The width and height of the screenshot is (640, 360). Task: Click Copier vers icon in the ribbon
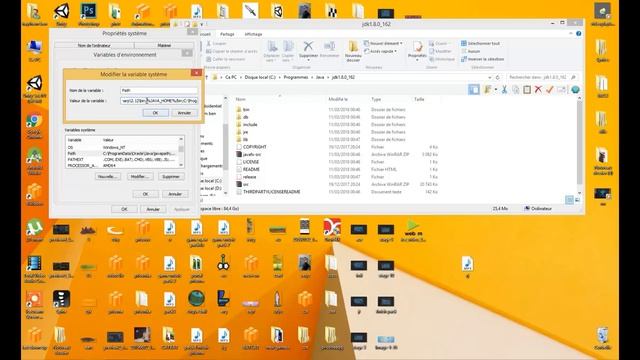click(x=288, y=46)
